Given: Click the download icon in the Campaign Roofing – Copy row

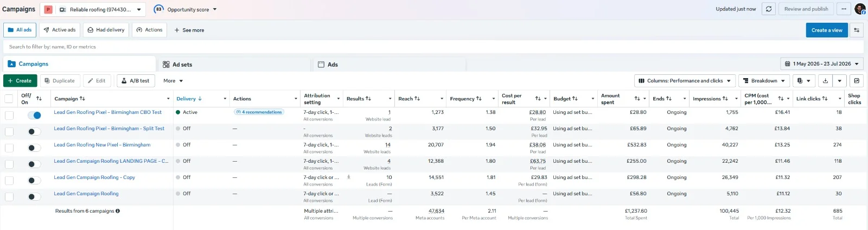Looking at the screenshot, I should (x=348, y=177).
